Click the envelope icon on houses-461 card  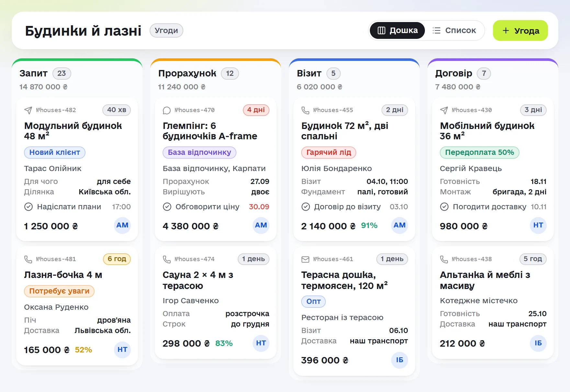(x=305, y=259)
